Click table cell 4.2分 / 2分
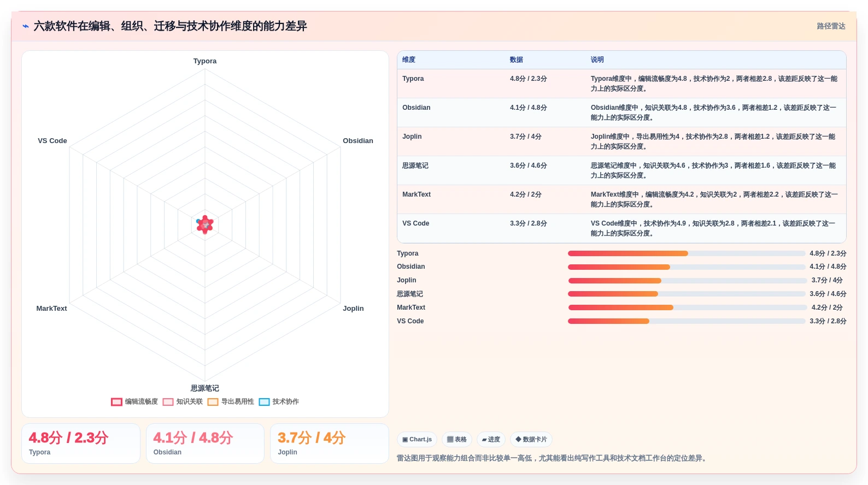This screenshot has width=868, height=485. (526, 194)
